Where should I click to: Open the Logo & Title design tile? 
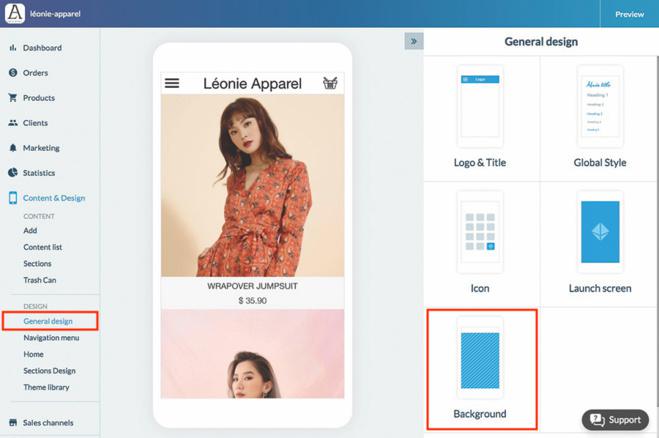pyautogui.click(x=480, y=118)
